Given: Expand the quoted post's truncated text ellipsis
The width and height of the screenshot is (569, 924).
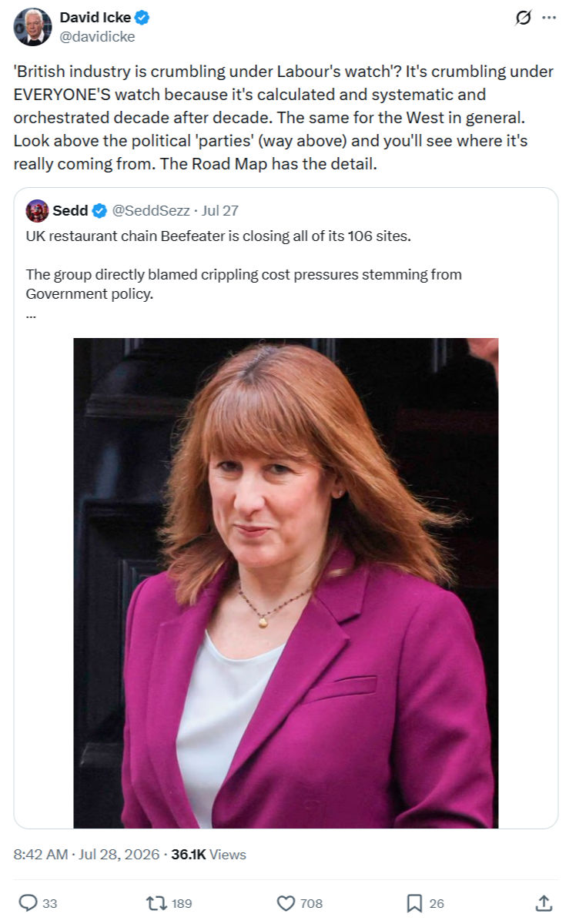Looking at the screenshot, I should pos(32,314).
